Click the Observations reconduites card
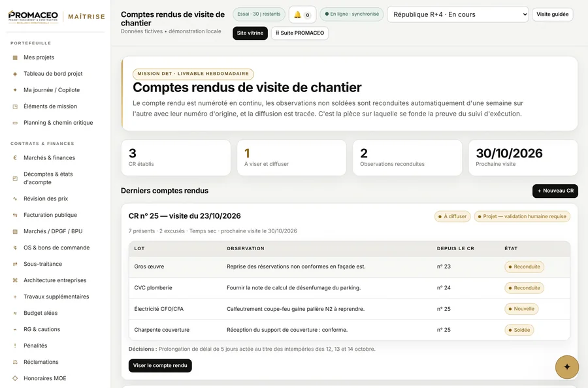This screenshot has width=588, height=388. click(x=407, y=158)
